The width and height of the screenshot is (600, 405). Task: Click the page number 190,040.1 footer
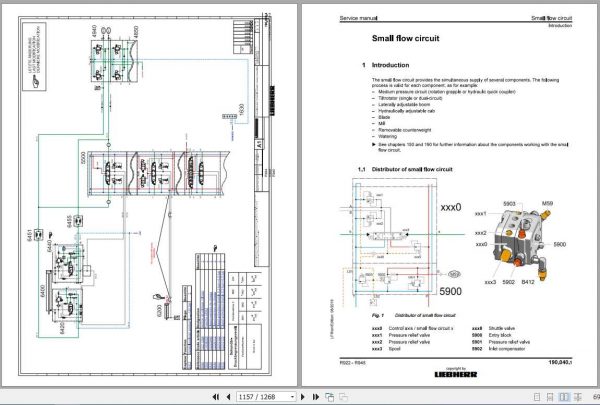pos(560,362)
